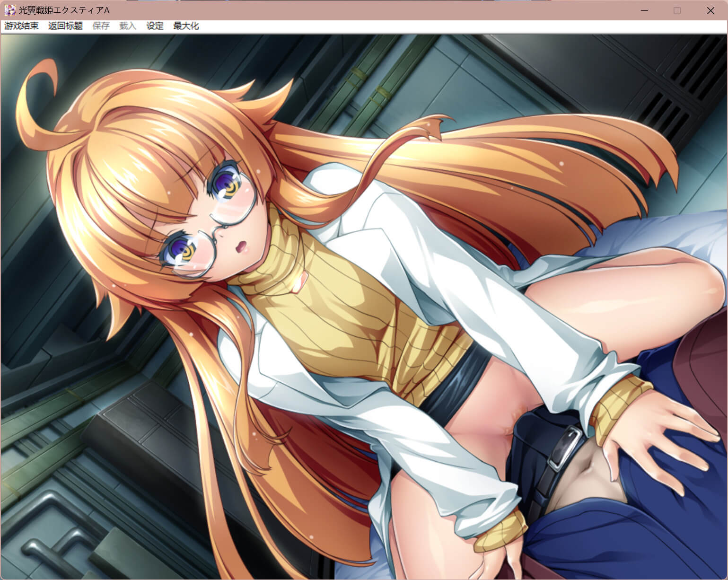Click the greyed-out 保存 menu item
This screenshot has width=728, height=580.
(101, 26)
